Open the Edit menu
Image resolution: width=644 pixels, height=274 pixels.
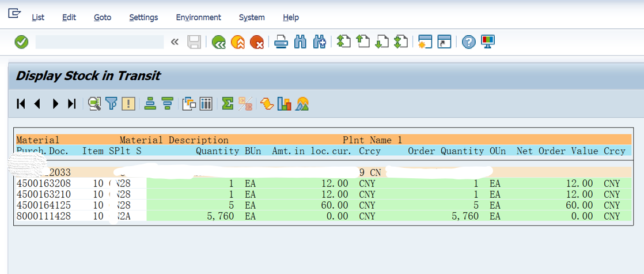tap(69, 17)
